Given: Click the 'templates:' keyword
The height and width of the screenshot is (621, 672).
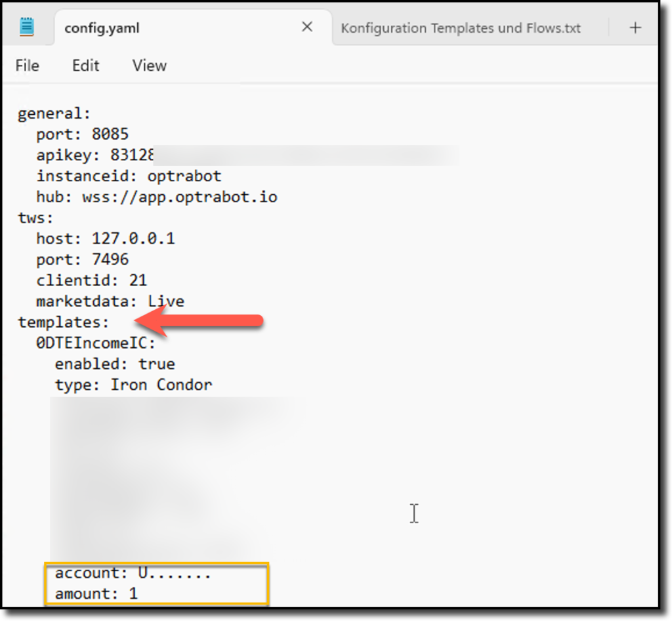Looking at the screenshot, I should [63, 322].
